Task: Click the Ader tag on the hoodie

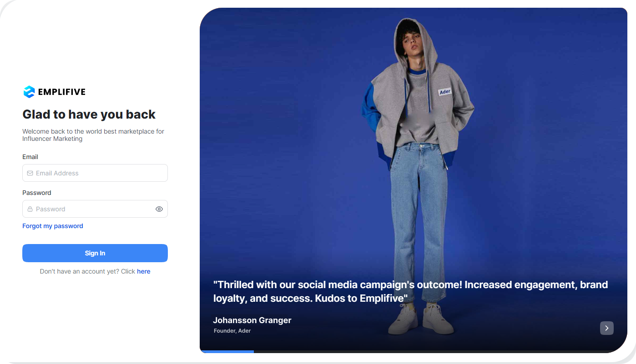Action: 444,92
